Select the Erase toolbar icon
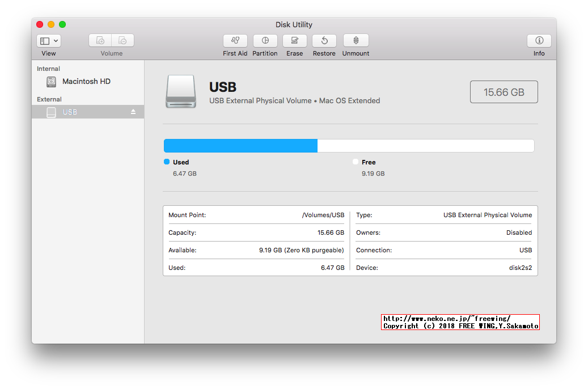The image size is (588, 389). coord(294,41)
